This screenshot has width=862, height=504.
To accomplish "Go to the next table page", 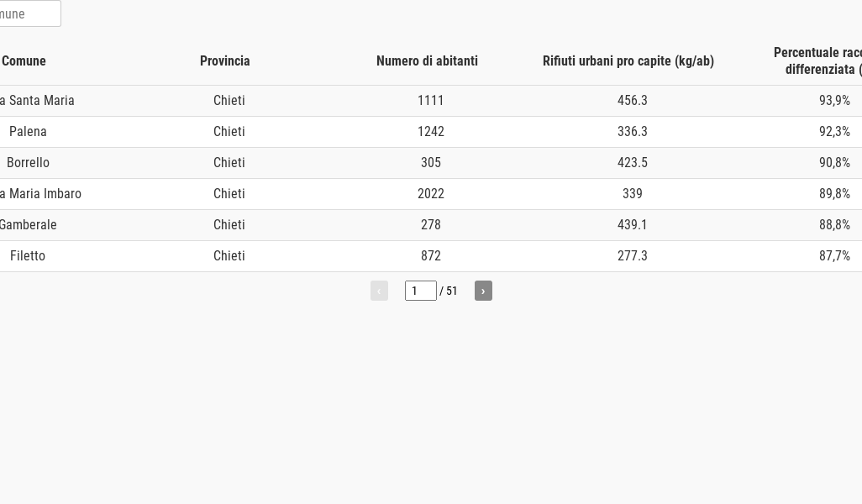I will [x=483, y=291].
